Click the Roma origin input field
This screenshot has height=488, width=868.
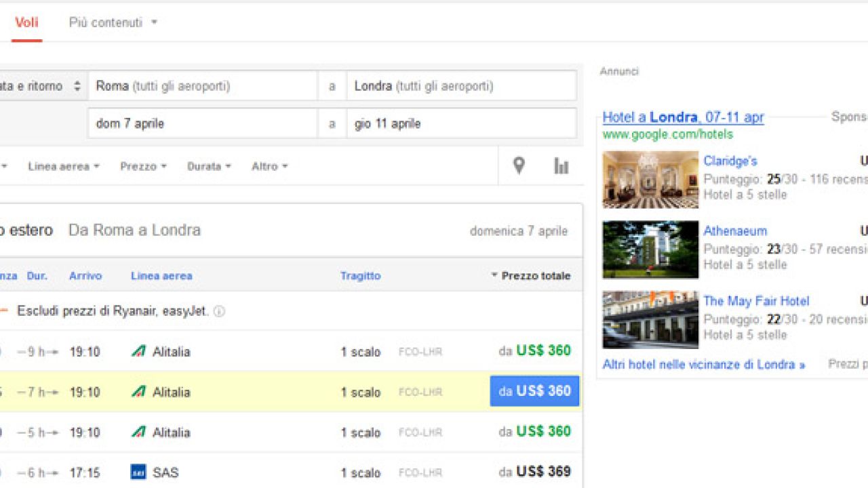[203, 86]
